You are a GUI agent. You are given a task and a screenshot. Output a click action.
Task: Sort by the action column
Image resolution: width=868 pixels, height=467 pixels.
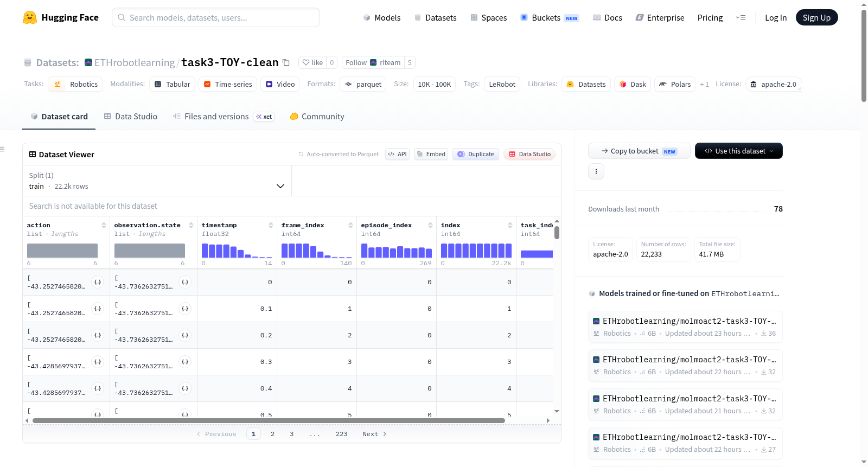(x=104, y=225)
